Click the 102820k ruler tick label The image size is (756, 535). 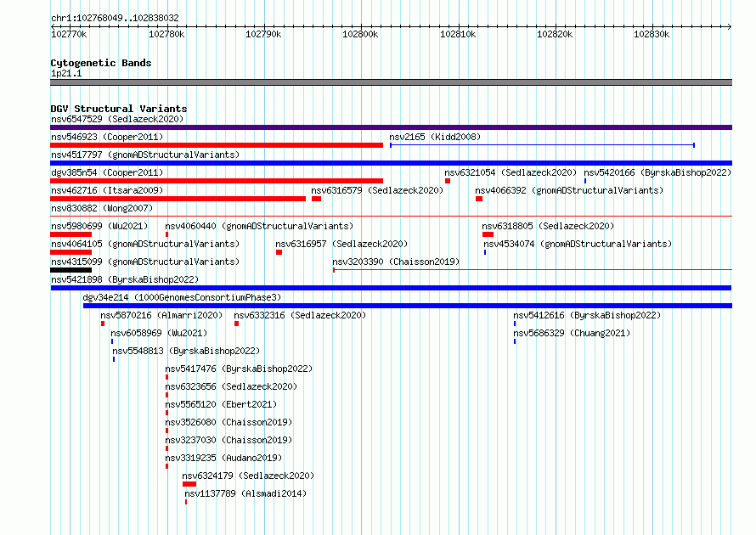[x=555, y=34]
